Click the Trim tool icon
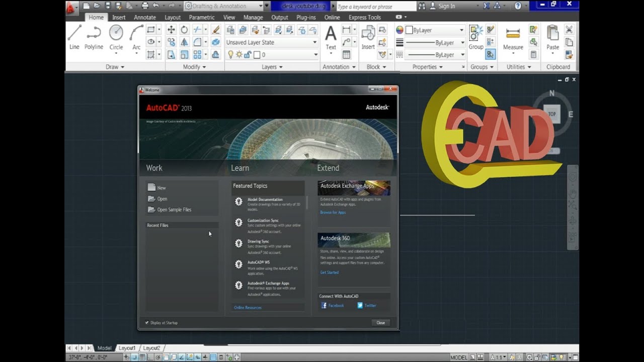This screenshot has height=362, width=644. point(198,30)
